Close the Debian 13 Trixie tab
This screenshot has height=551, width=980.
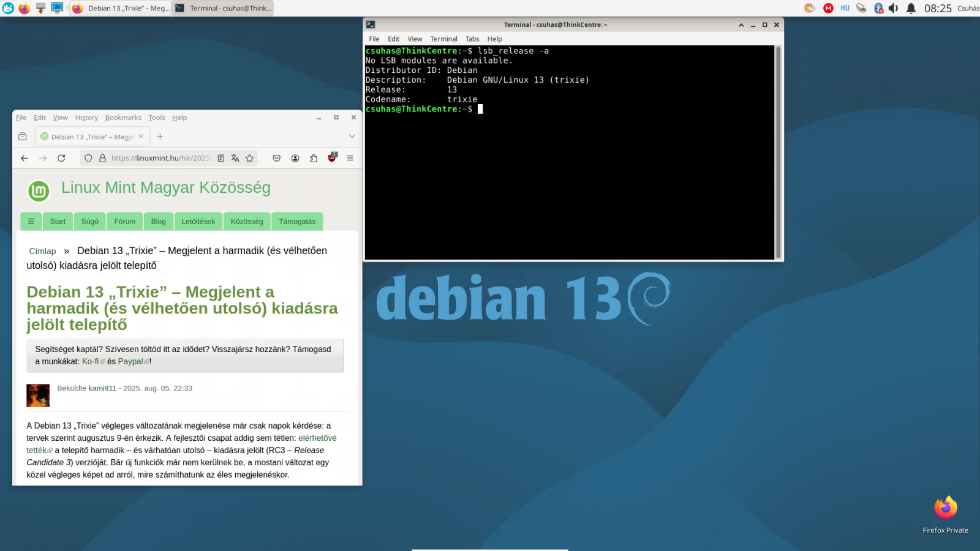point(141,137)
